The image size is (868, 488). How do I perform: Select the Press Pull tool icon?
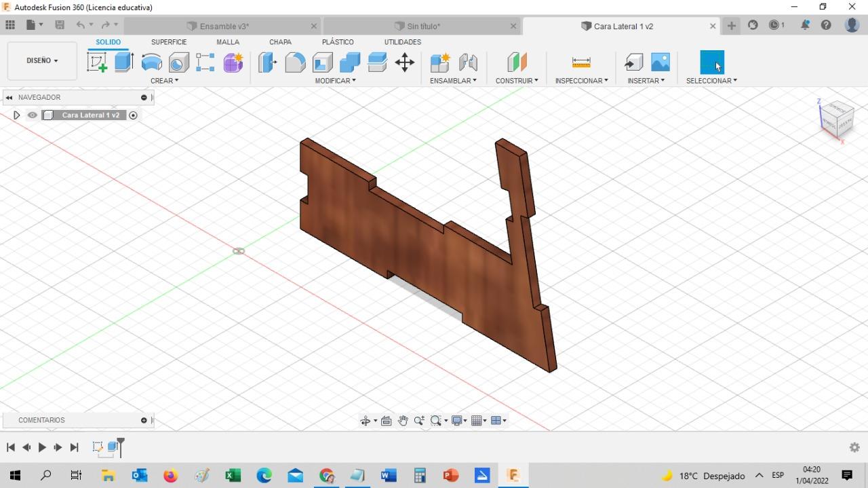coord(268,62)
